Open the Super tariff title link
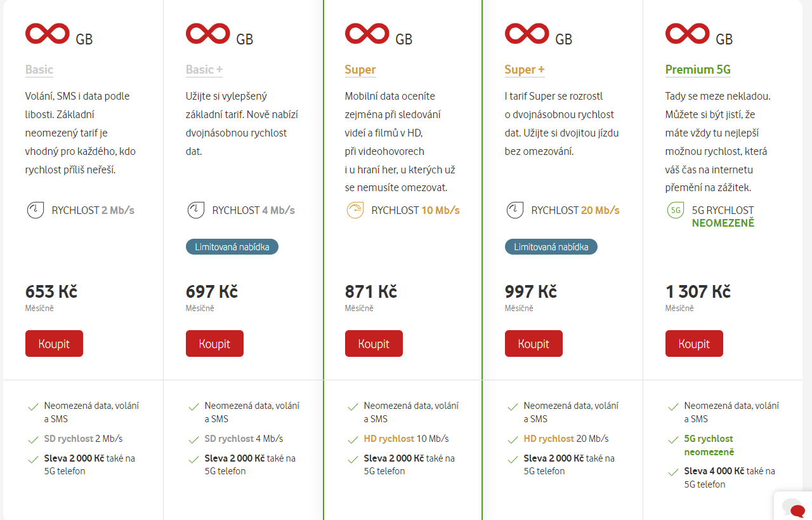This screenshot has width=812, height=520. click(360, 70)
